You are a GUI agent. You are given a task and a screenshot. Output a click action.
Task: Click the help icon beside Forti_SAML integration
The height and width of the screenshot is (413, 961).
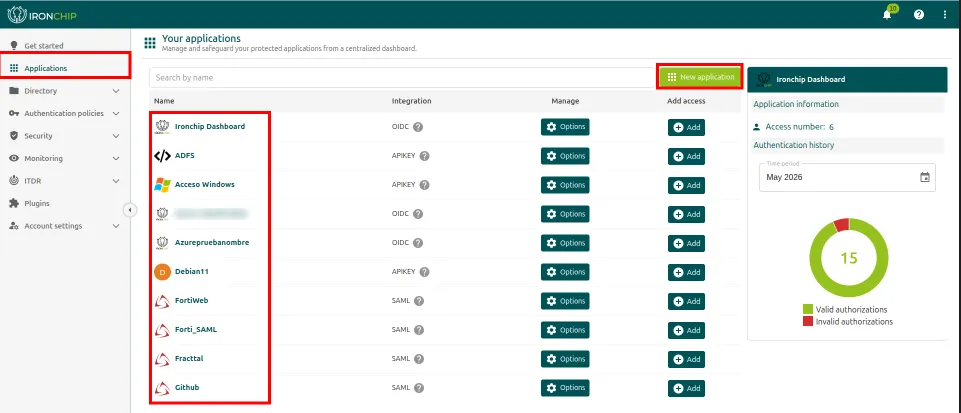point(419,330)
